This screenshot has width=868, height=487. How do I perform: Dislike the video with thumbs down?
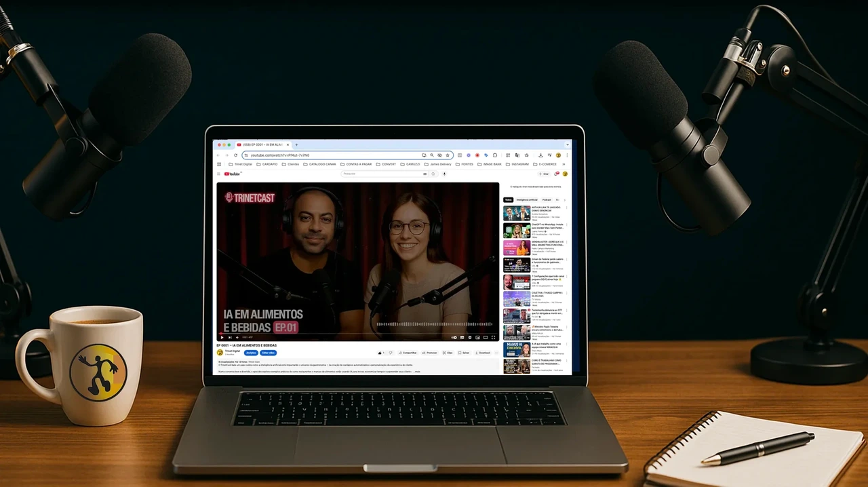(x=391, y=353)
